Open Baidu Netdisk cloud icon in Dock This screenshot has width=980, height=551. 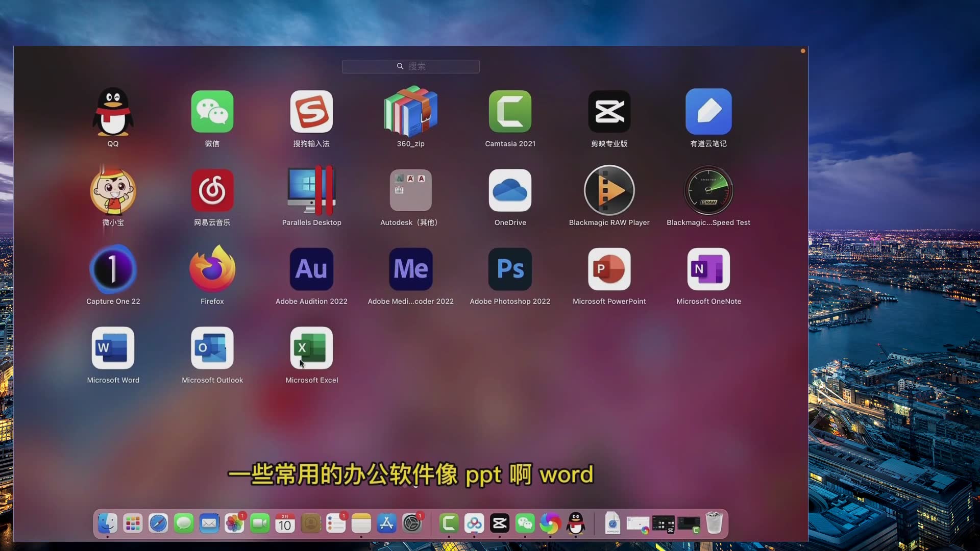pos(474,523)
